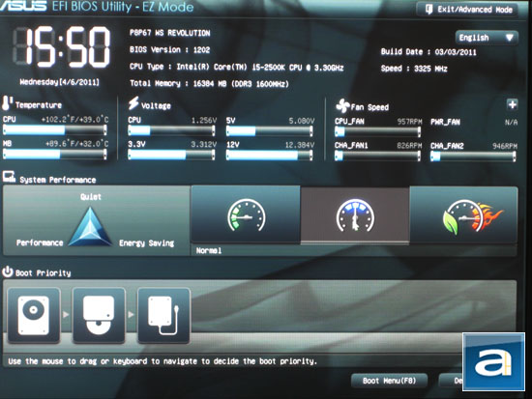This screenshot has width=532, height=399.
Task: Click the CPU temperature bar
Action: point(55,129)
